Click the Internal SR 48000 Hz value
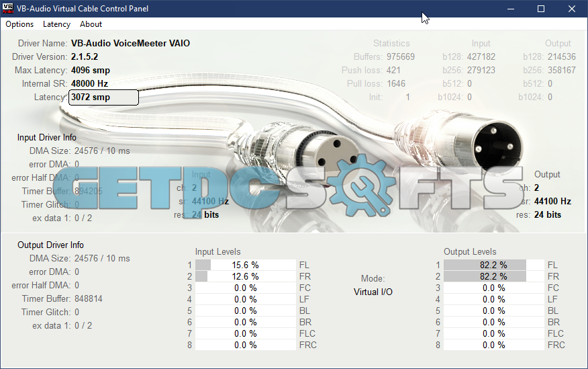588x369 pixels. pos(89,84)
